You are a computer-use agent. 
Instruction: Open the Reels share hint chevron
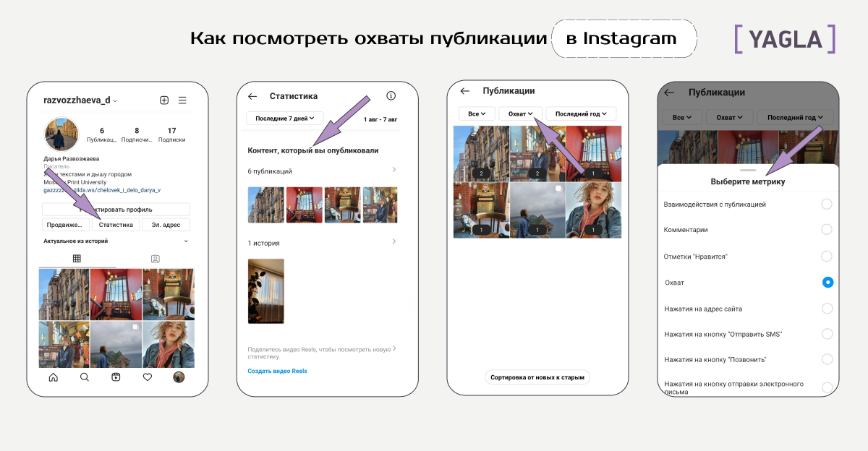click(x=394, y=349)
